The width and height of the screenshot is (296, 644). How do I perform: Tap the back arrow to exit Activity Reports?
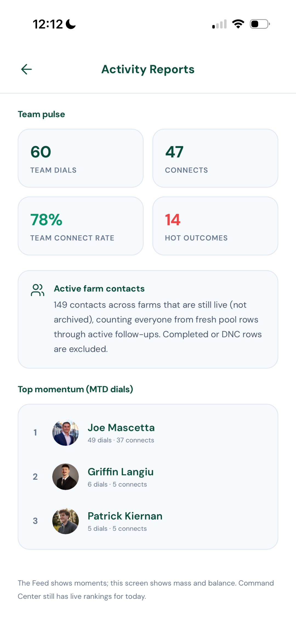(x=26, y=69)
